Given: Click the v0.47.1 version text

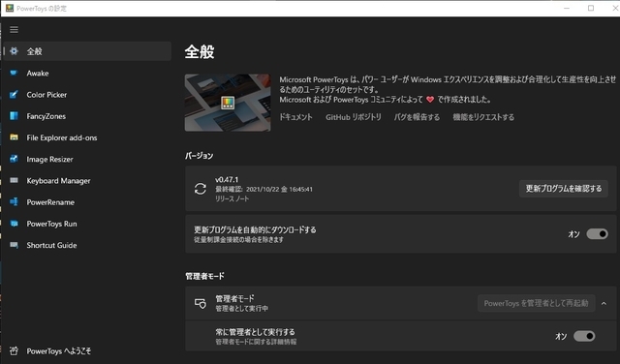Looking at the screenshot, I should [227, 179].
